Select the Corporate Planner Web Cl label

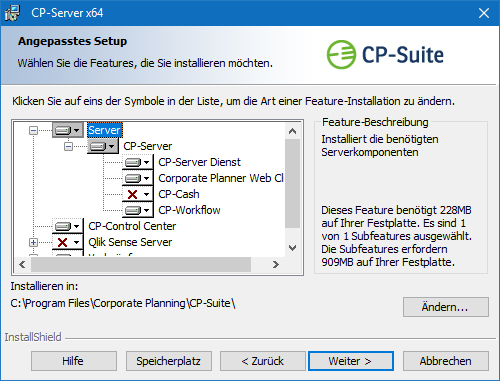pyautogui.click(x=221, y=178)
